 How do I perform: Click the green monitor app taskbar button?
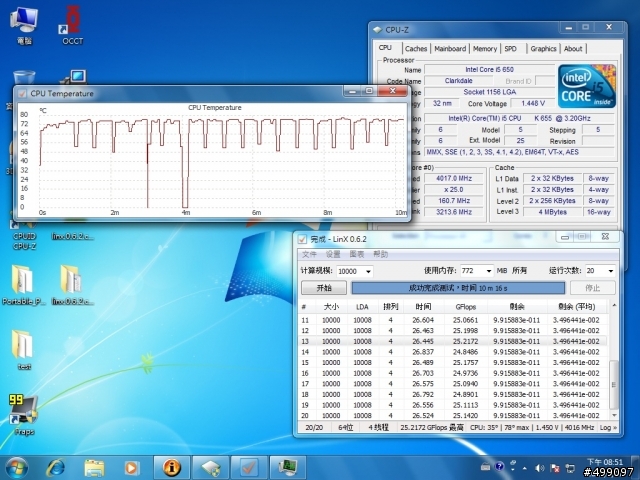tap(288, 468)
